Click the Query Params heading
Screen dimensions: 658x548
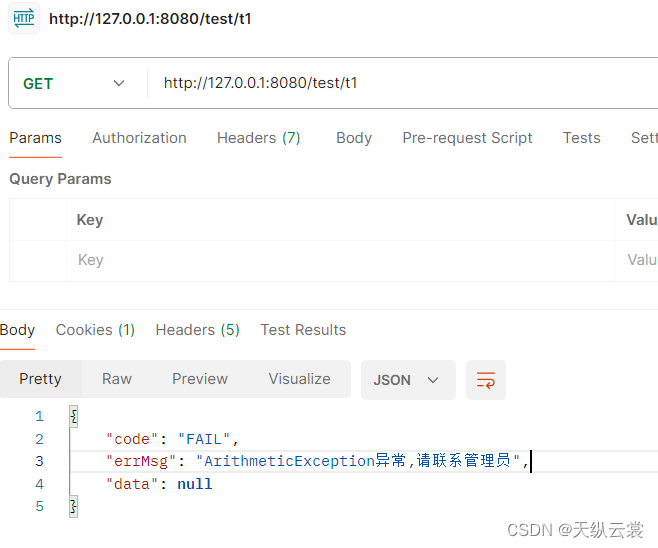point(60,179)
